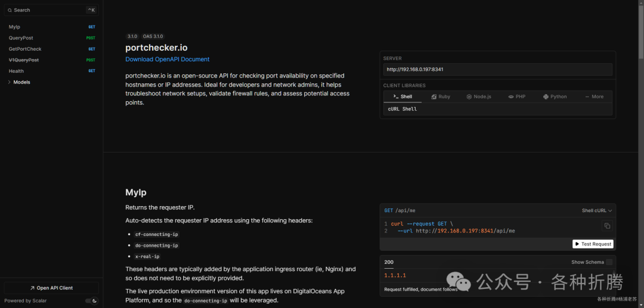Open MyIp endpoint in sidebar

[x=51, y=27]
